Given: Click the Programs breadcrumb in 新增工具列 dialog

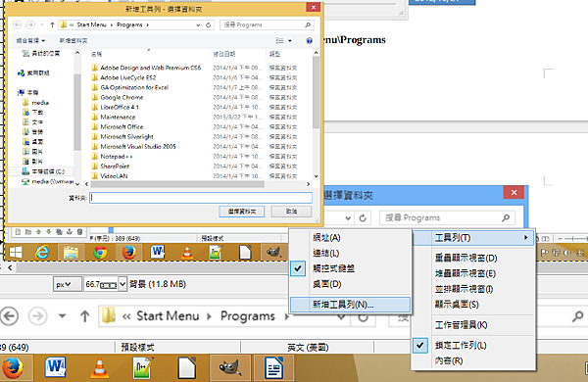Looking at the screenshot, I should (x=129, y=24).
